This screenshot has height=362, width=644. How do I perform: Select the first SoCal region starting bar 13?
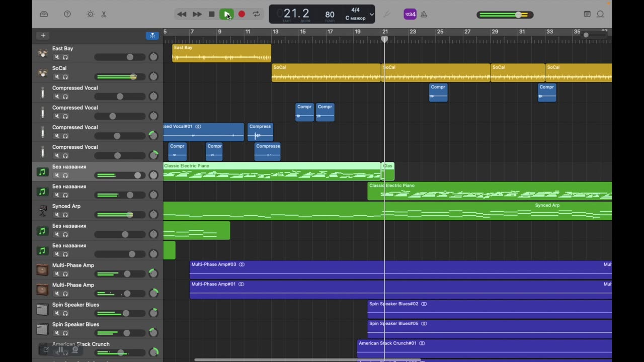coord(326,72)
